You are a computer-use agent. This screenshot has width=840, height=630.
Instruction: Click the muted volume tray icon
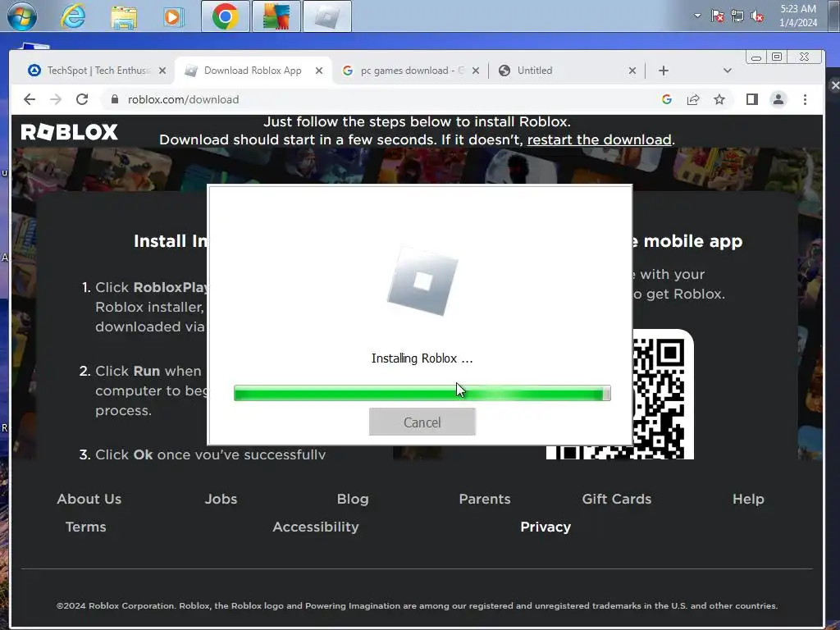click(x=757, y=16)
